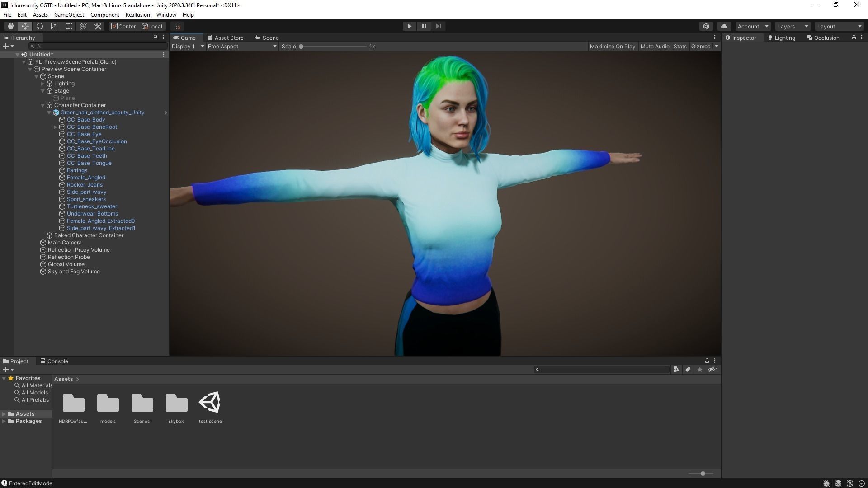Click the favorites star filter in Project

(699, 370)
